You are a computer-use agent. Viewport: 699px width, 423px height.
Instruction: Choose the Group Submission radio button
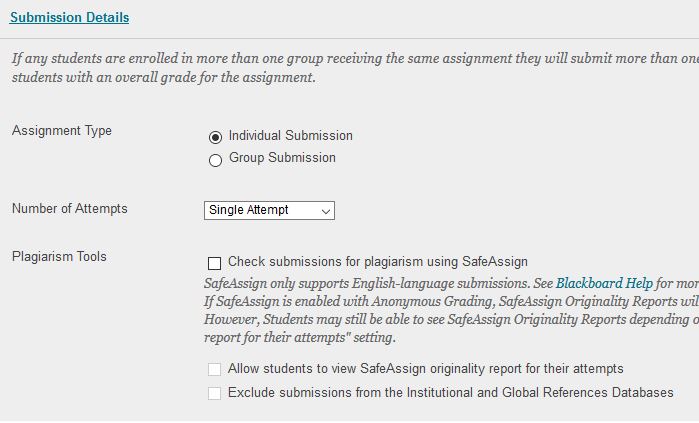[215, 160]
